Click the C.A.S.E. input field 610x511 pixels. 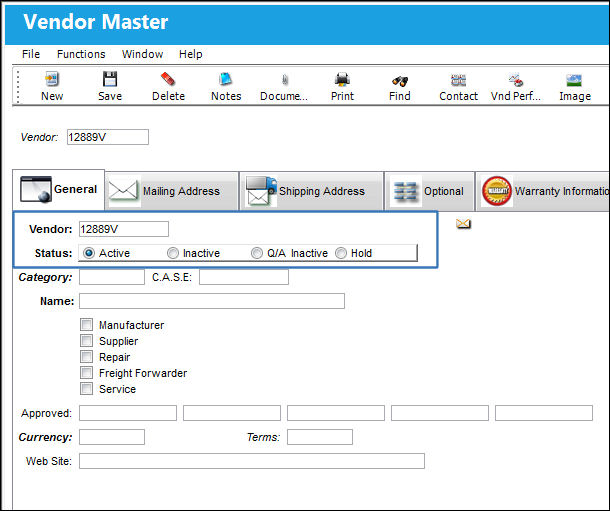pyautogui.click(x=244, y=277)
